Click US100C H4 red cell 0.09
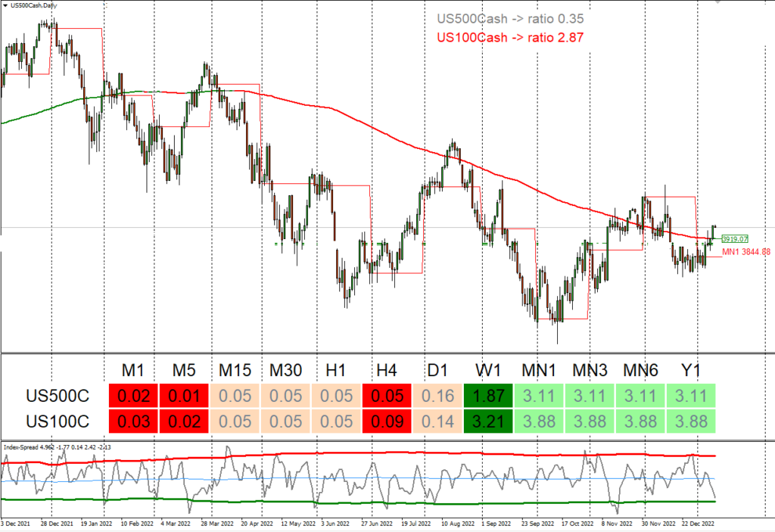Screen dimensions: 775x532 coord(387,422)
